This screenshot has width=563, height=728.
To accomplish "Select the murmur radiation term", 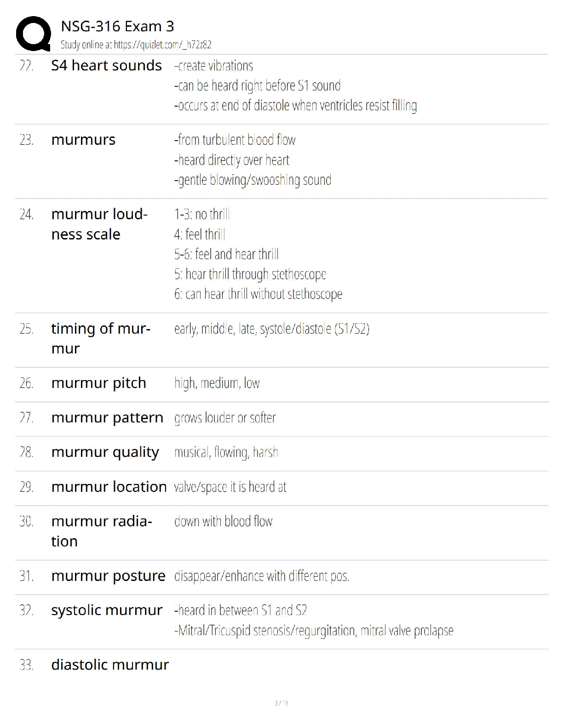I will tap(101, 531).
